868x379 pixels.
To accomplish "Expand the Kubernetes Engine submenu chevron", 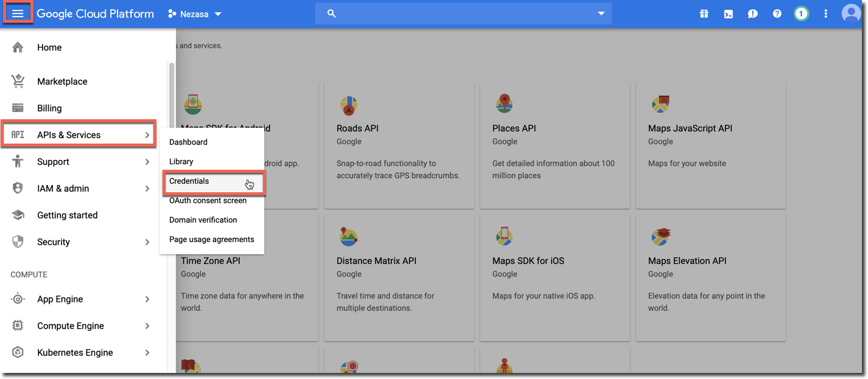I will click(147, 353).
